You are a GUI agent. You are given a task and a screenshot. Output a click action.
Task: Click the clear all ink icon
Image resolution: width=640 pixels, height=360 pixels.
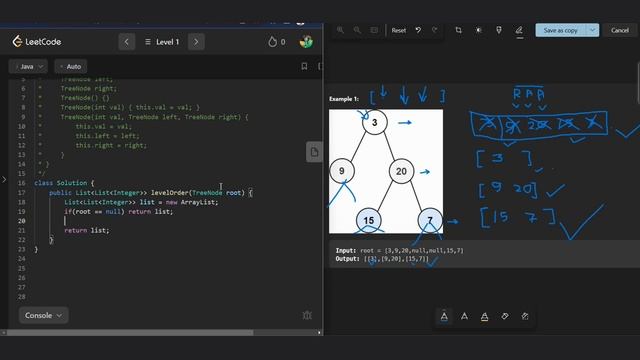point(525,316)
